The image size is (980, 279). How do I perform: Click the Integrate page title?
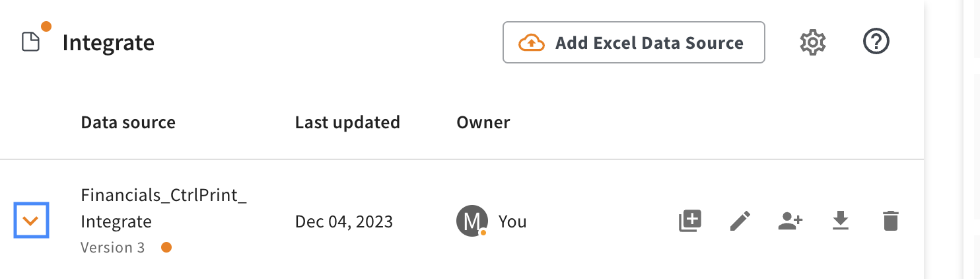(x=108, y=43)
